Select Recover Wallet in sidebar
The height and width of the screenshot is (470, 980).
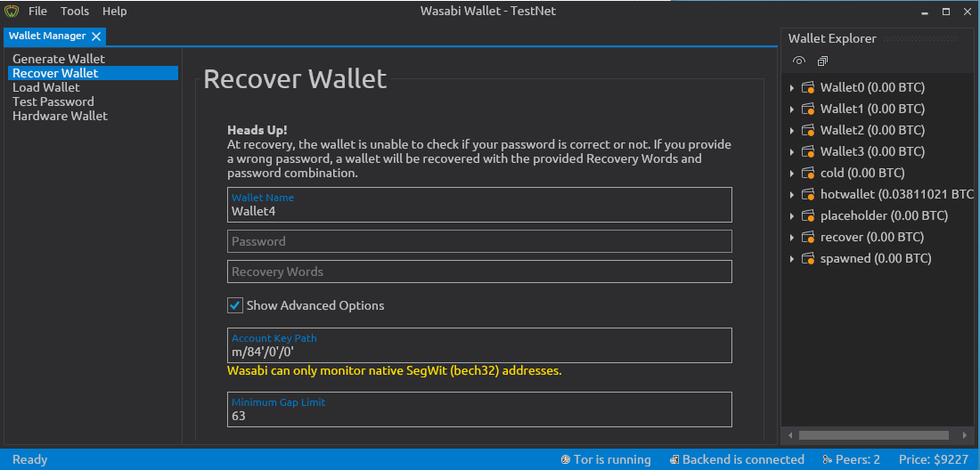(x=94, y=73)
